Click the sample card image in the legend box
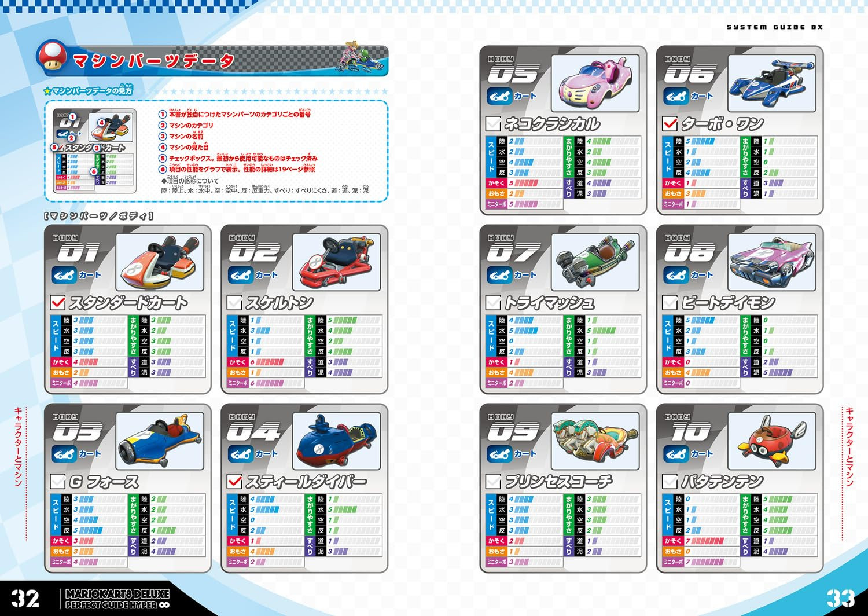This screenshot has width=868, height=616. point(95,151)
